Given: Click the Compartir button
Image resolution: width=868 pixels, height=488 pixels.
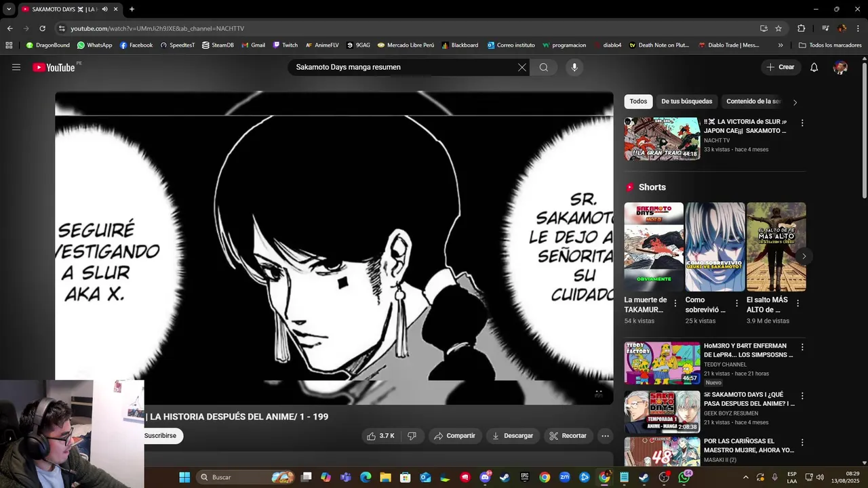Looking at the screenshot, I should (454, 436).
